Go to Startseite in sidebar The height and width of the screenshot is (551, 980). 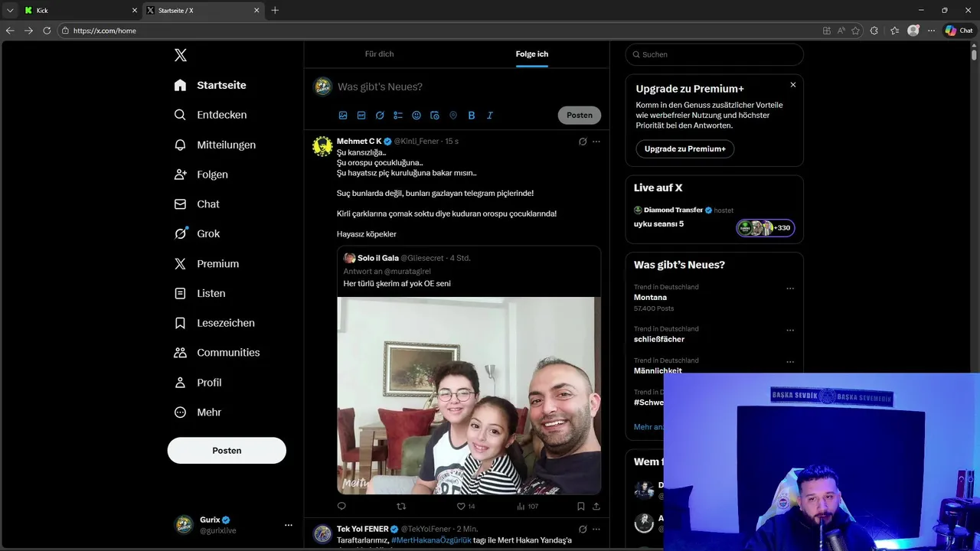tap(210, 85)
